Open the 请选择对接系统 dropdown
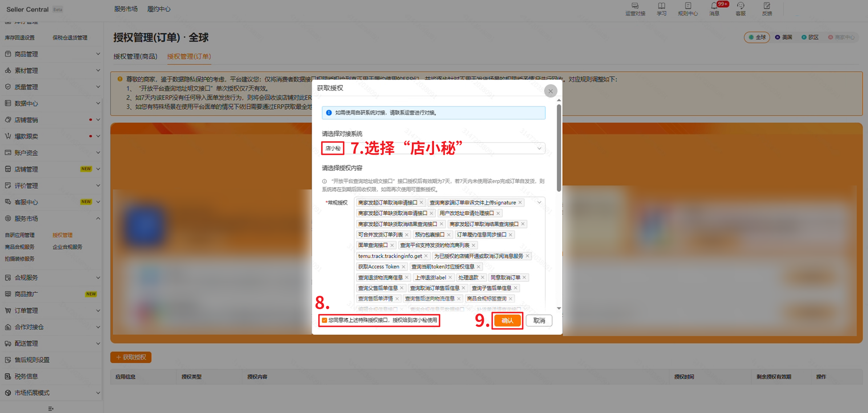Image resolution: width=868 pixels, height=413 pixels. pos(539,148)
